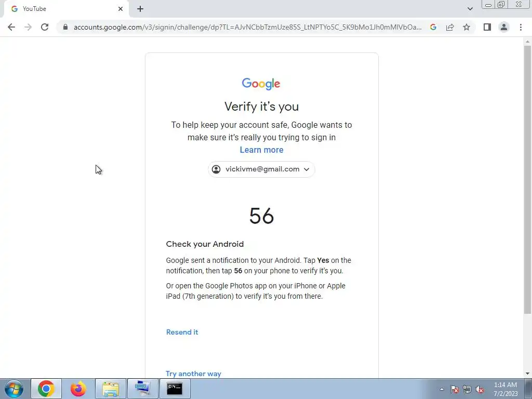532x399 pixels.
Task: Click the Chrome taskbar icon
Action: (x=46, y=389)
